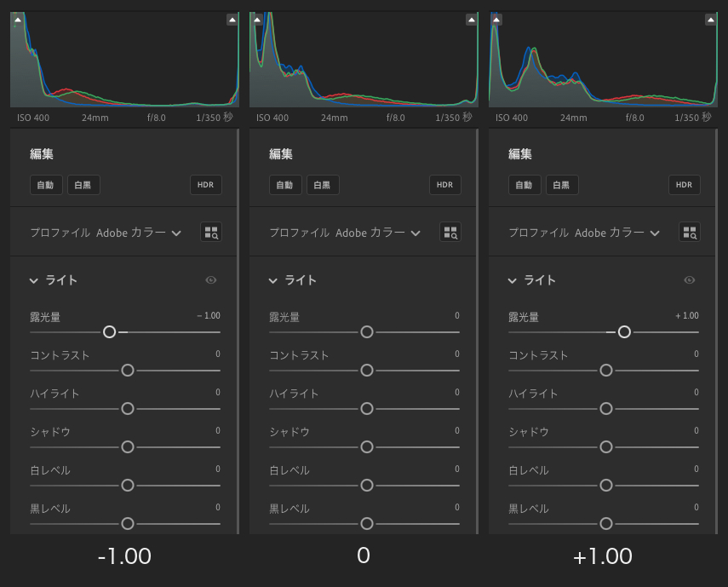The width and height of the screenshot is (728, 587).
Task: Toggle shadow clipping indicator in -1.00 panel histogram
Action: click(x=18, y=20)
